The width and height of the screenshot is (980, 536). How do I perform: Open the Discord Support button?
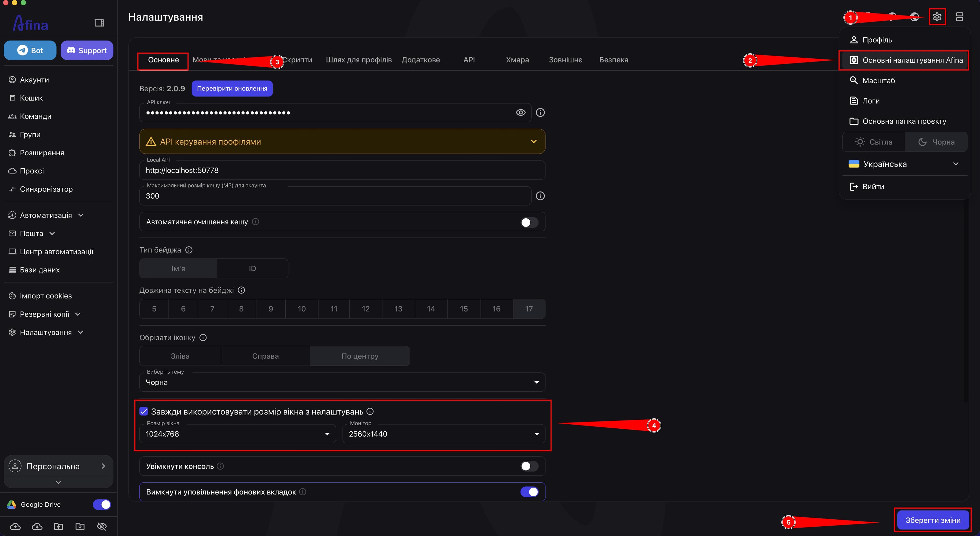point(87,50)
